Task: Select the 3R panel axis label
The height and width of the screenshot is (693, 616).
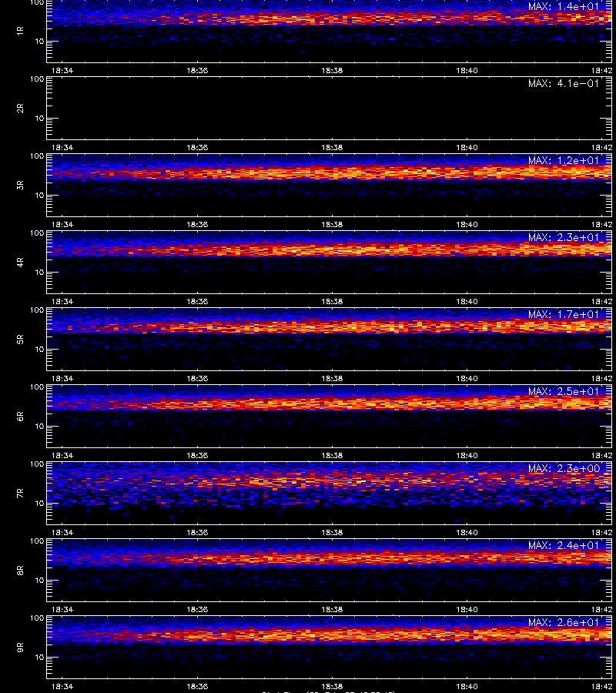Action: pyautogui.click(x=20, y=185)
